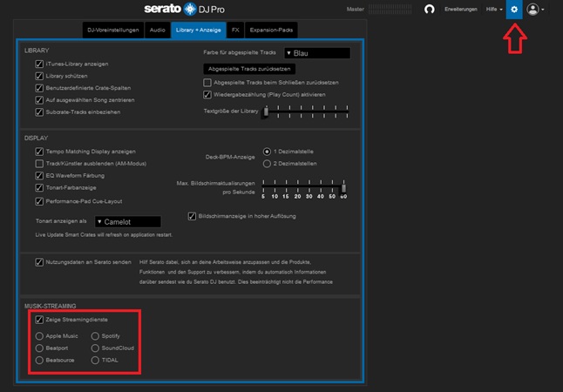Toggle iTunes-Library anzeigen checkbox
The image size is (563, 392).
pyautogui.click(x=39, y=64)
